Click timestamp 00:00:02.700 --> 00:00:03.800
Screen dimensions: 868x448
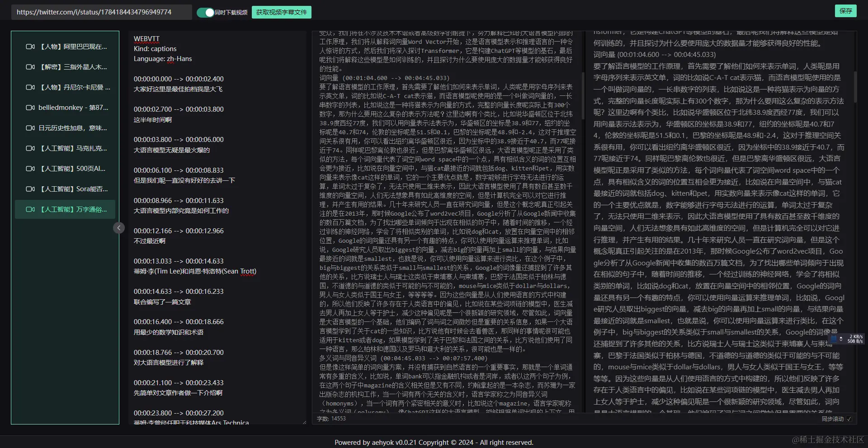pyautogui.click(x=179, y=109)
